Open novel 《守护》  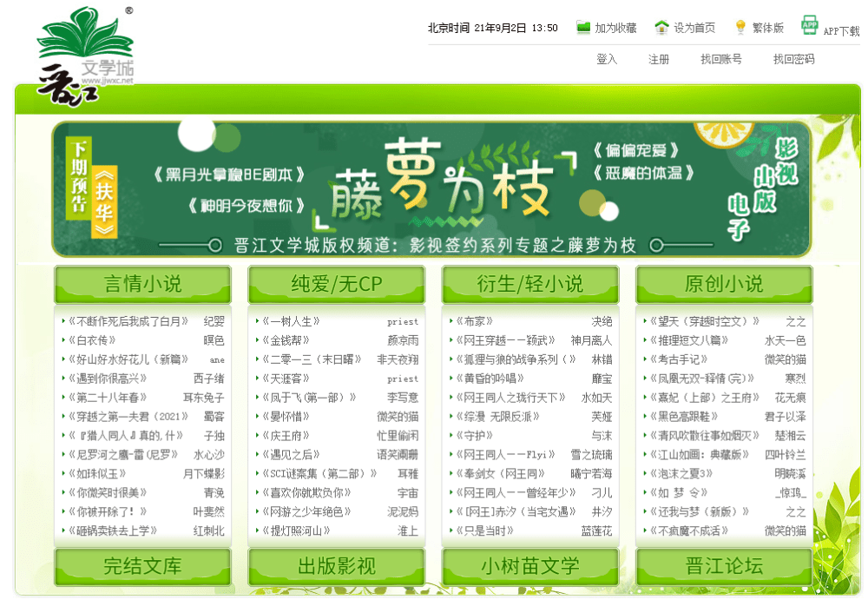point(475,435)
